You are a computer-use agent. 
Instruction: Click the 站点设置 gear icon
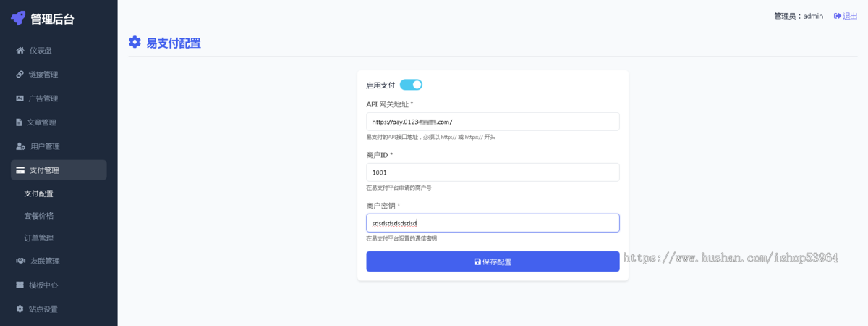20,309
